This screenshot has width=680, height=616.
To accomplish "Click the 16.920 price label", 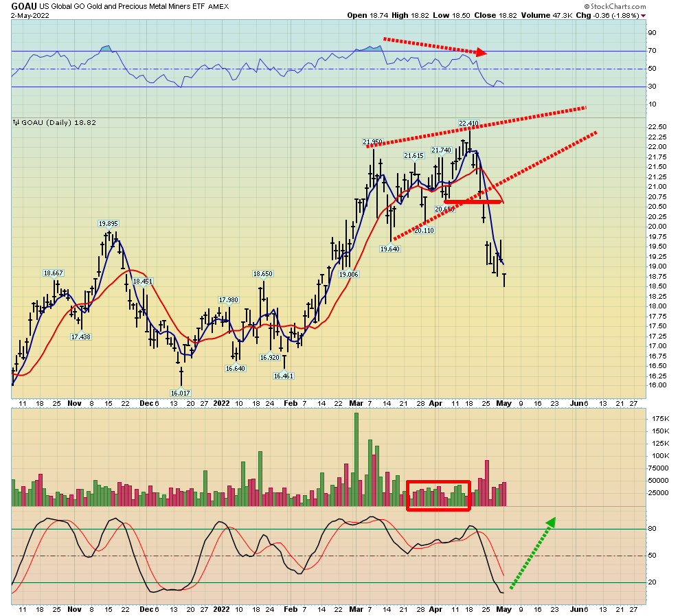I will pos(270,358).
